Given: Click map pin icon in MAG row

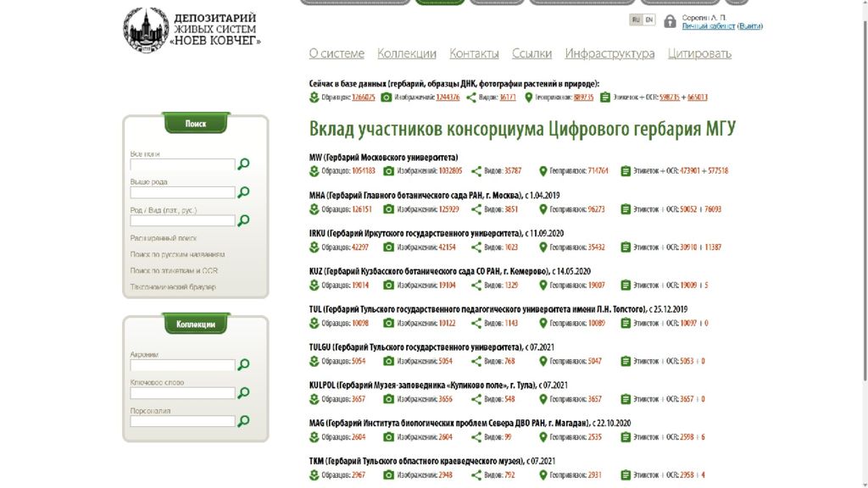Looking at the screenshot, I should point(543,437).
